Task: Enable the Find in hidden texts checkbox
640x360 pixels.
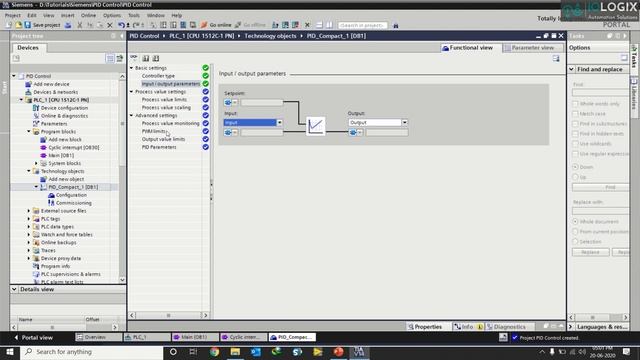Action: [x=575, y=134]
